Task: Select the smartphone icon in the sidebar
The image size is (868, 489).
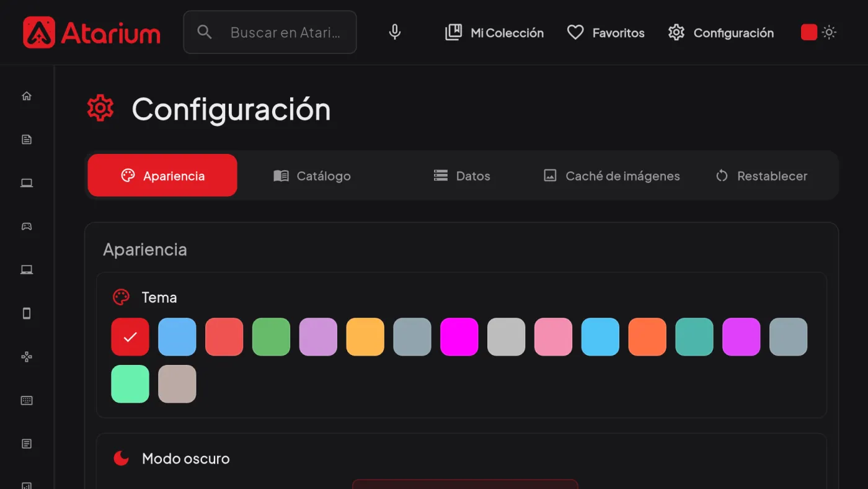Action: coord(27,313)
